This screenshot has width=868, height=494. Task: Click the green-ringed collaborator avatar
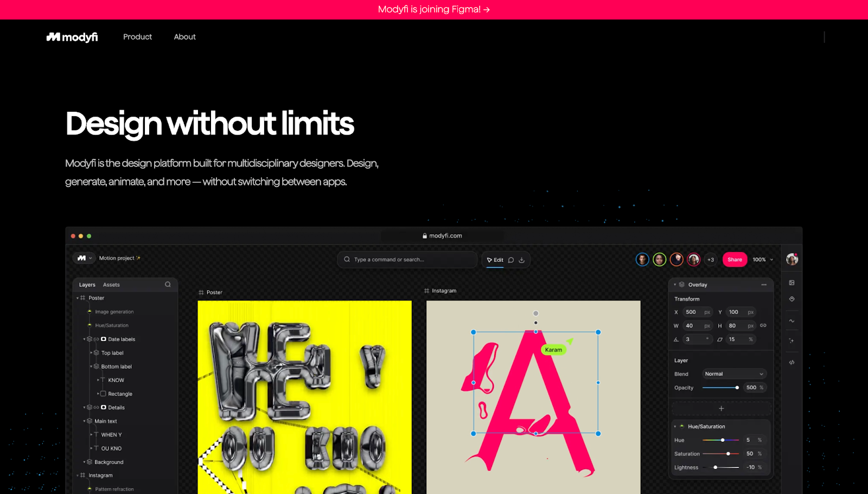click(660, 260)
